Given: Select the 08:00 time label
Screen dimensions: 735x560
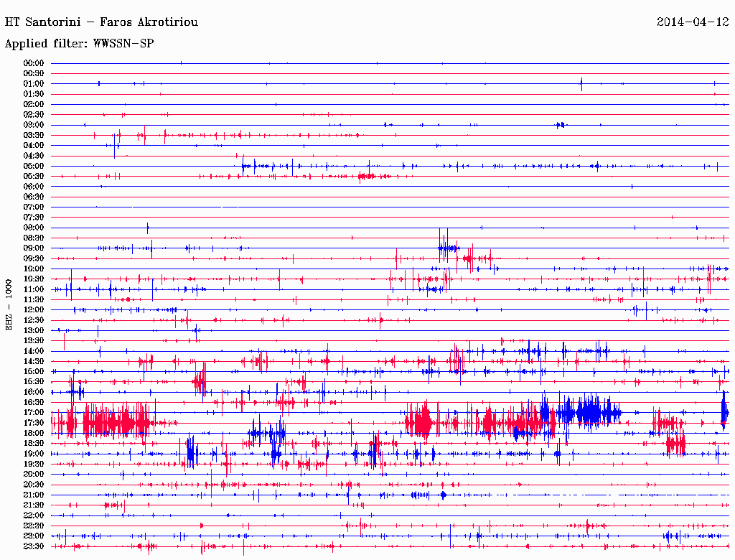Looking at the screenshot, I should coord(34,228).
